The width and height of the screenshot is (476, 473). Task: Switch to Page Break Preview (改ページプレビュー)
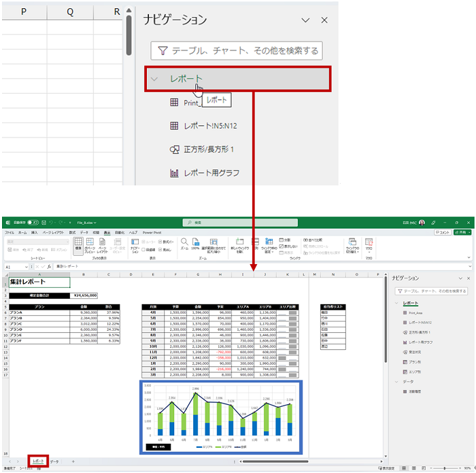(90, 243)
